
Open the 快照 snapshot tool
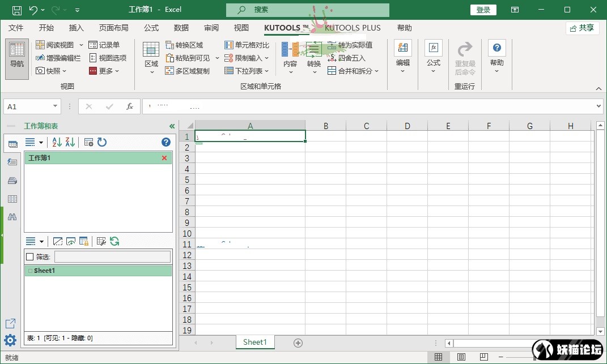pyautogui.click(x=50, y=71)
